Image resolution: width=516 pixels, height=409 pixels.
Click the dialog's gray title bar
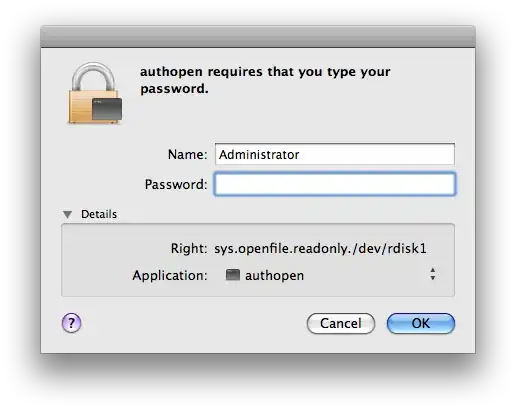tap(258, 37)
